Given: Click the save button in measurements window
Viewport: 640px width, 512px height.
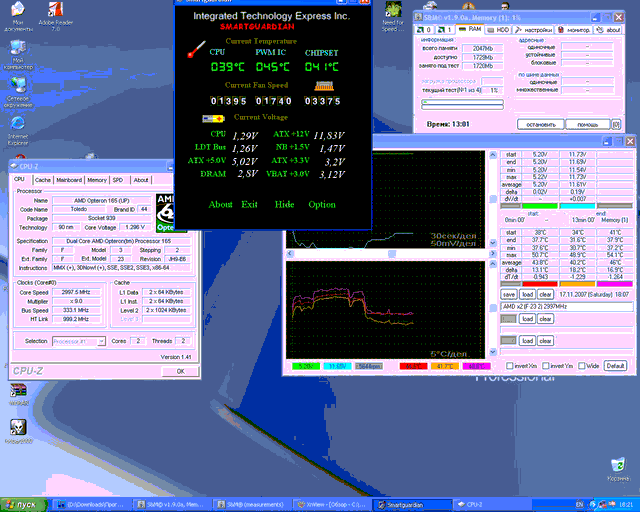Looking at the screenshot, I should coord(509,294).
